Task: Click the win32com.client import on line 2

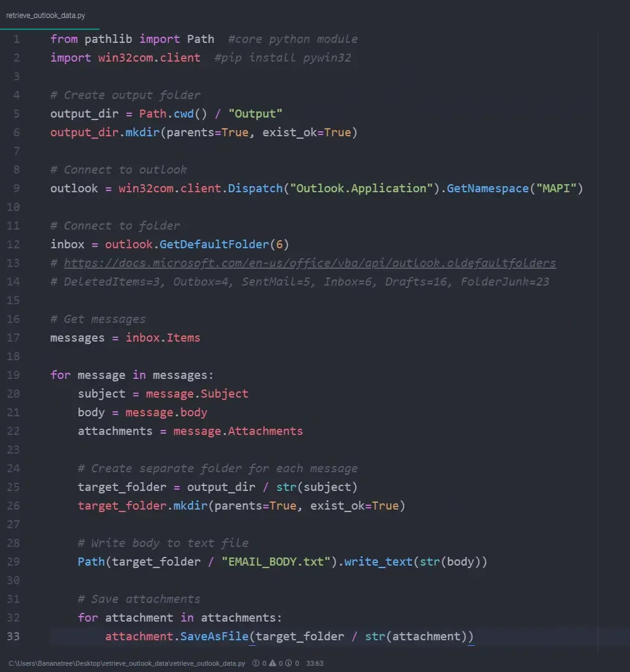Action: click(149, 58)
